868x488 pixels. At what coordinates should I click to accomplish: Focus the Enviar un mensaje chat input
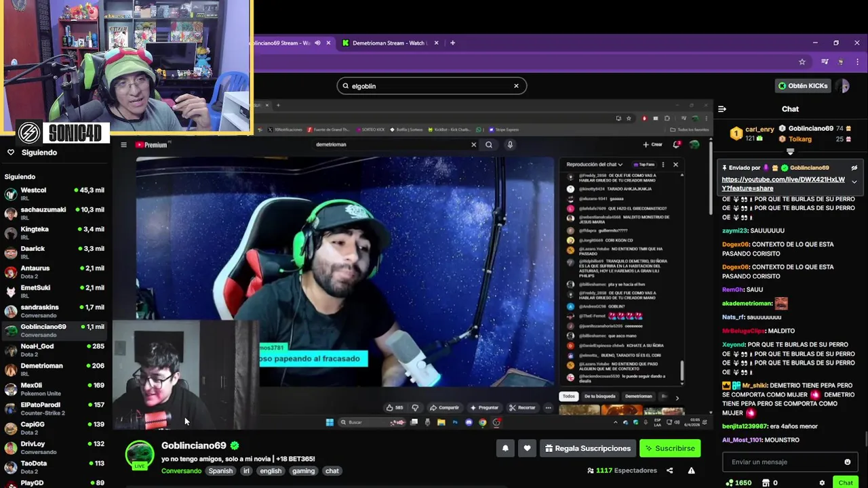783,462
